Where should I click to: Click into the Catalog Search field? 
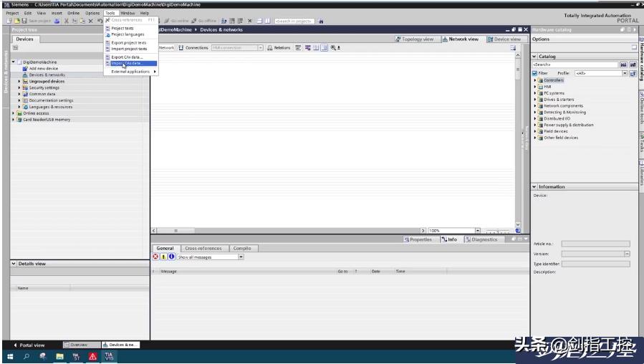(575, 64)
